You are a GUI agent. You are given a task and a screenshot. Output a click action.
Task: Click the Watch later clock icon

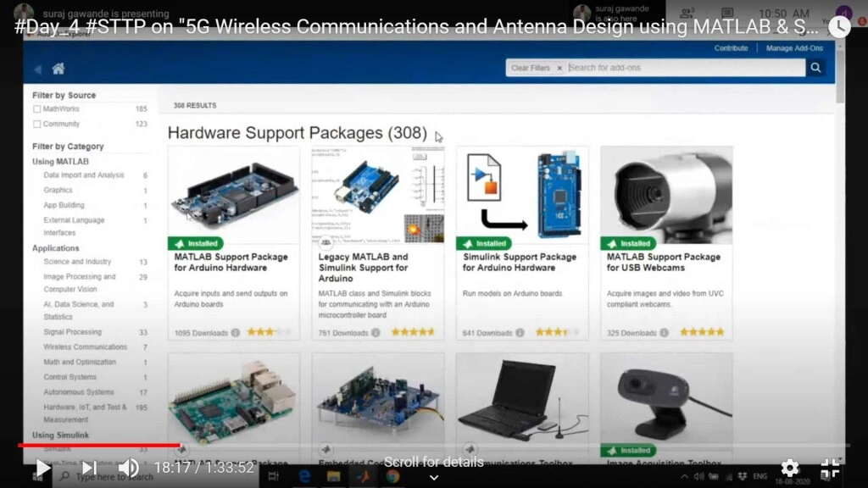tap(839, 26)
